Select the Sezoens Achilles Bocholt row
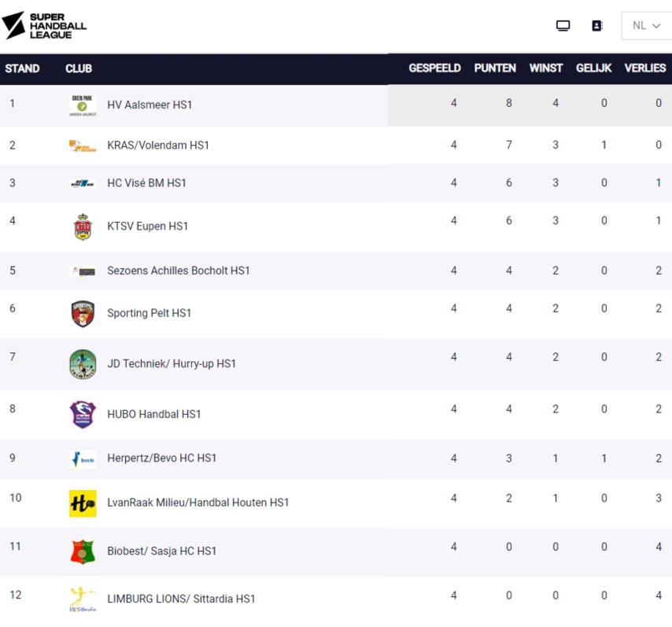Viewport: 672px width, 627px height. (x=315, y=270)
